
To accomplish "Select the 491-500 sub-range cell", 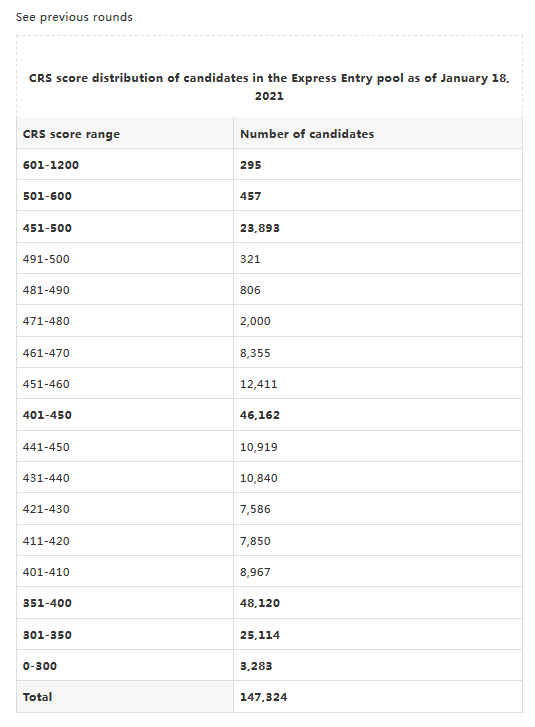I will (125, 259).
